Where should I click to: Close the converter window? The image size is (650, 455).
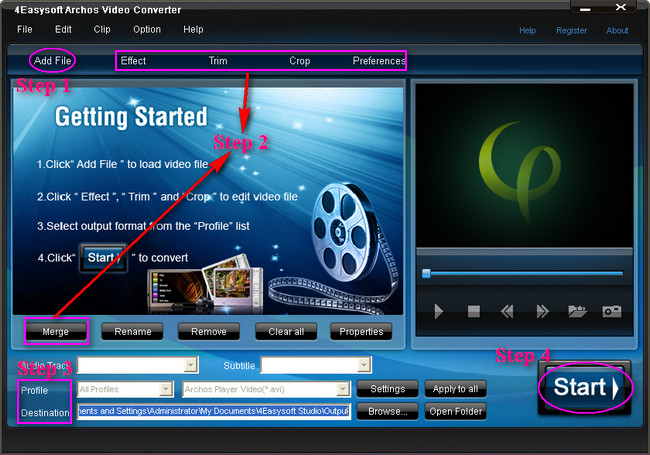click(x=621, y=7)
